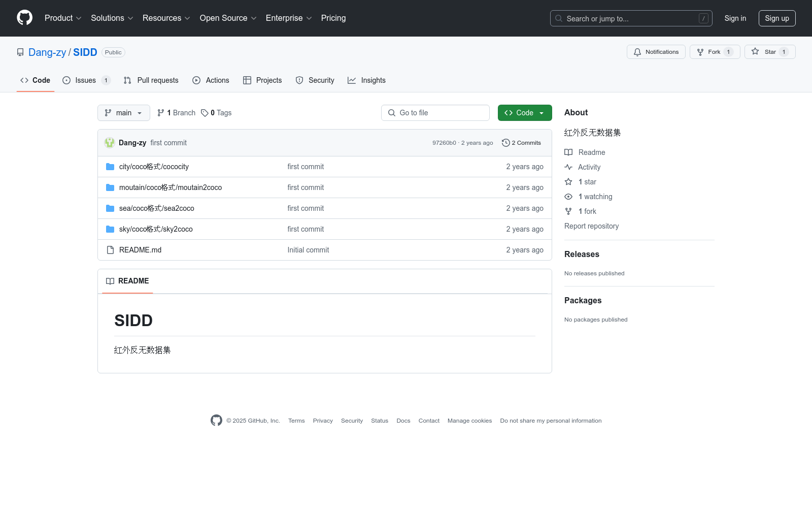This screenshot has height=508, width=812.
Task: Click the fork icon in Fork button
Action: click(x=700, y=52)
